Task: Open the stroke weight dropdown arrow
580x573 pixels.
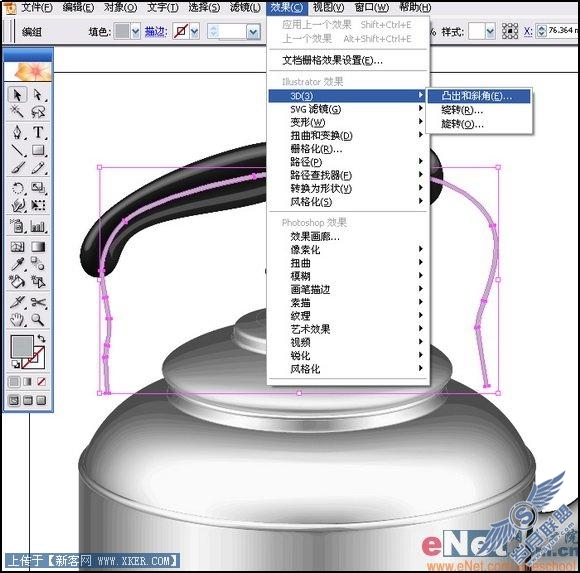Action: coord(253,32)
